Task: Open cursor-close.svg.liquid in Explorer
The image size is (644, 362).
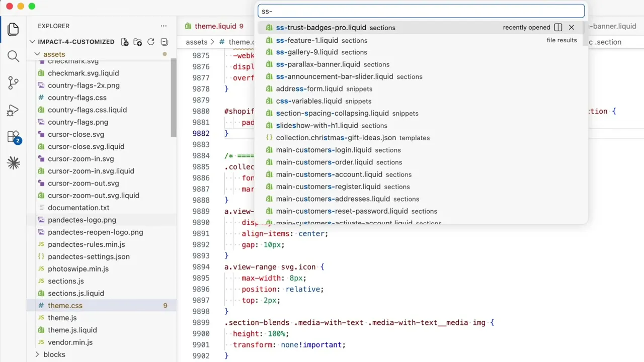Action: pos(86,146)
